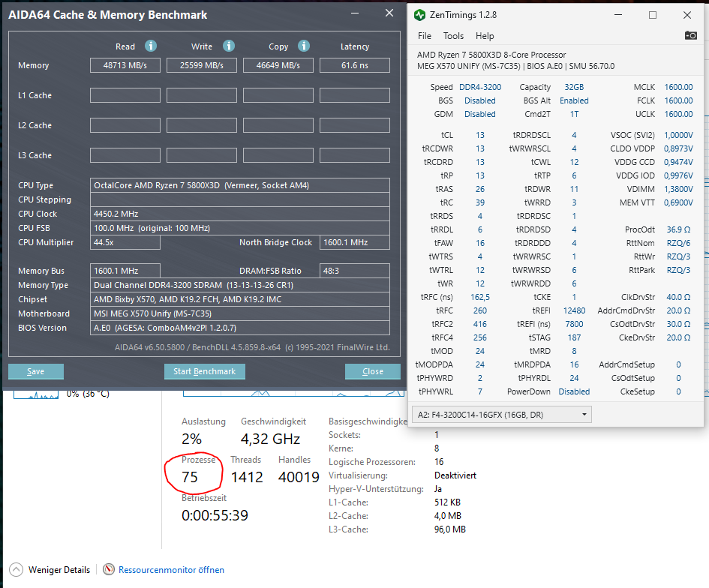Click the DRAM:FSB Ratio value 48:3
The height and width of the screenshot is (588, 709).
[x=354, y=271]
